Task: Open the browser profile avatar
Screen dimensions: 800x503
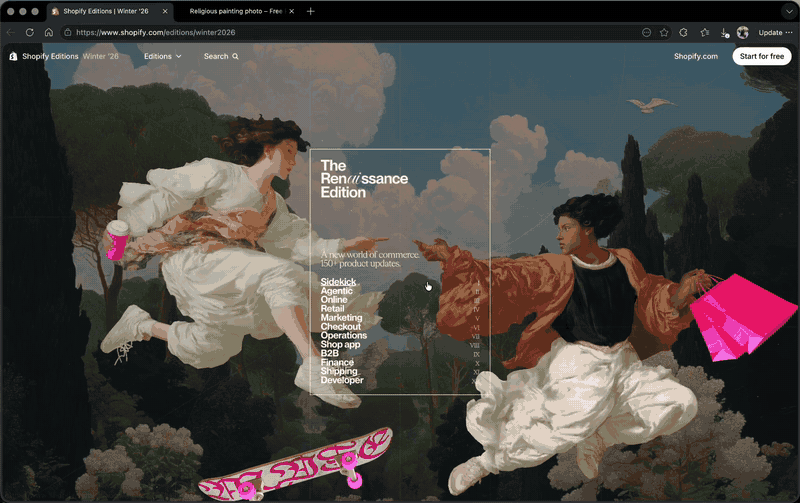Action: (743, 32)
